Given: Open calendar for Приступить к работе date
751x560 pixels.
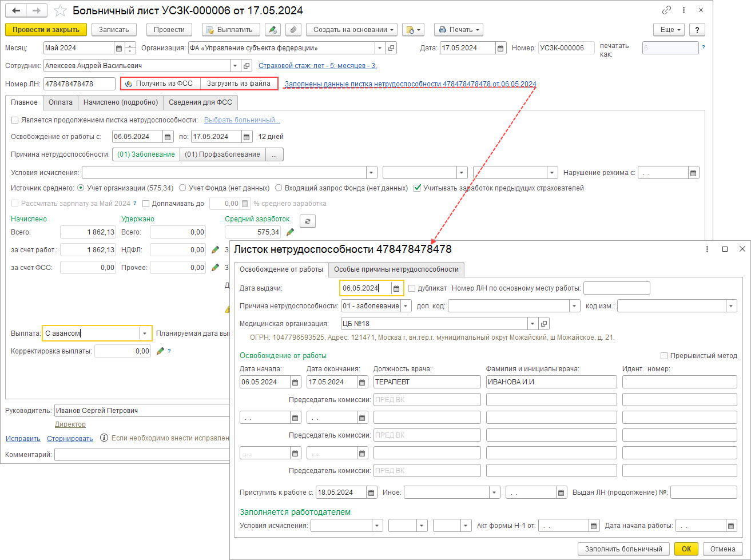Looking at the screenshot, I should [372, 493].
